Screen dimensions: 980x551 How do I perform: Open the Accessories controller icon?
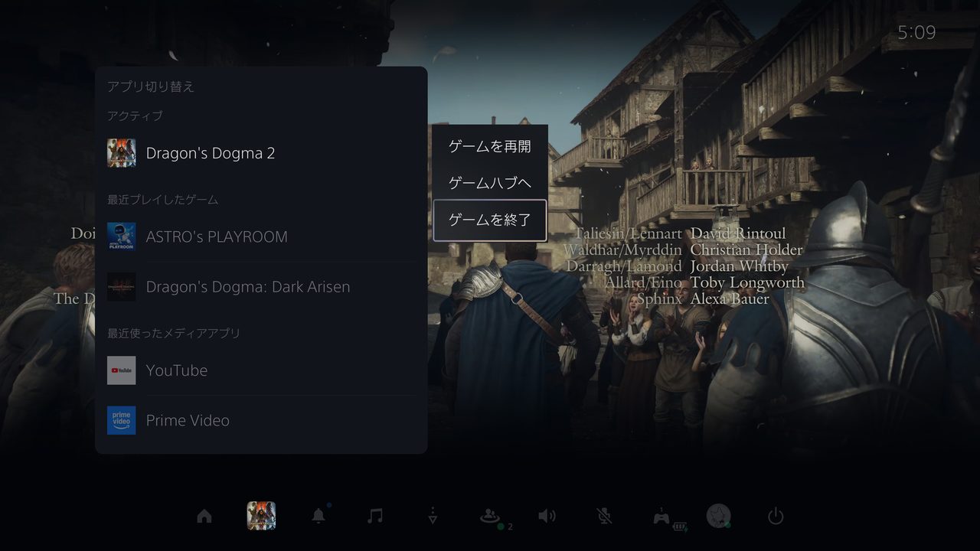tap(661, 517)
